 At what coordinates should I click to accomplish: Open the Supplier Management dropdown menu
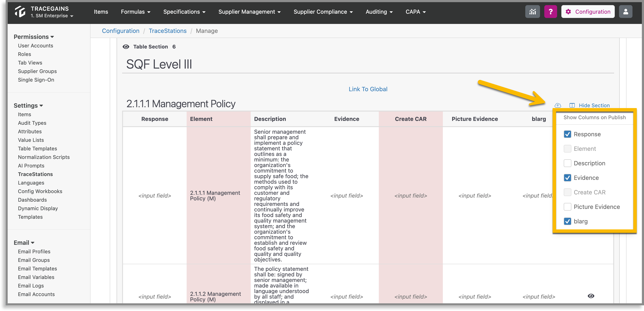click(249, 12)
